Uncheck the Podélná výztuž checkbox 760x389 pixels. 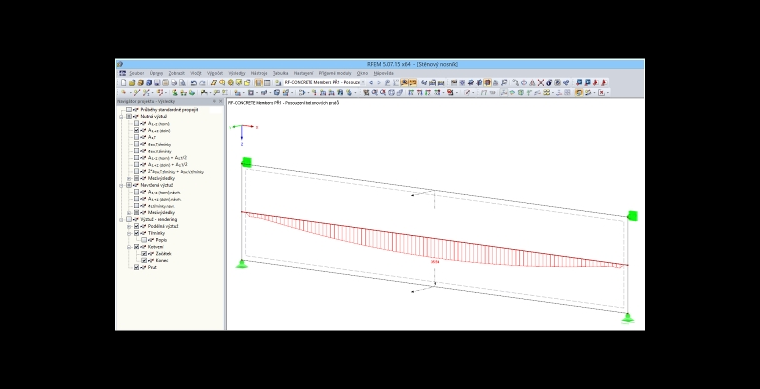[137, 226]
